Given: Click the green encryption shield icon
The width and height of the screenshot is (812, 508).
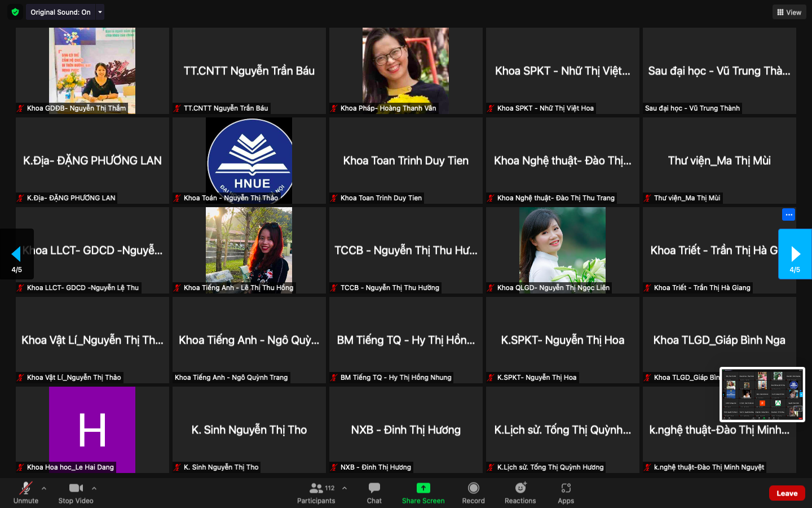Looking at the screenshot, I should click(x=15, y=12).
